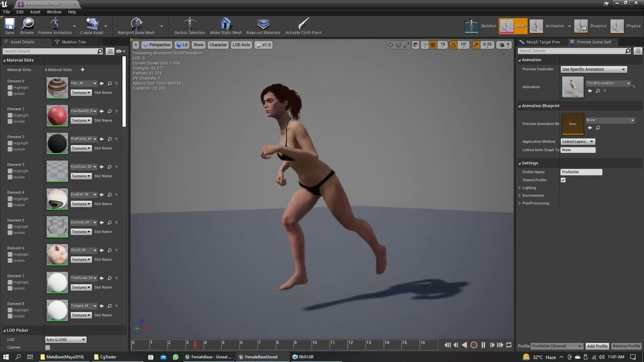The width and height of the screenshot is (644, 362).
Task: Toggle rotation snapping in the viewport
Action: point(453,45)
